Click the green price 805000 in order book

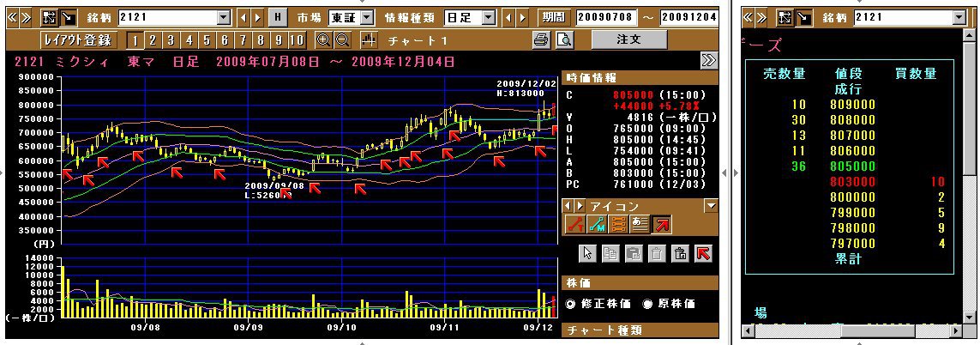[852, 166]
